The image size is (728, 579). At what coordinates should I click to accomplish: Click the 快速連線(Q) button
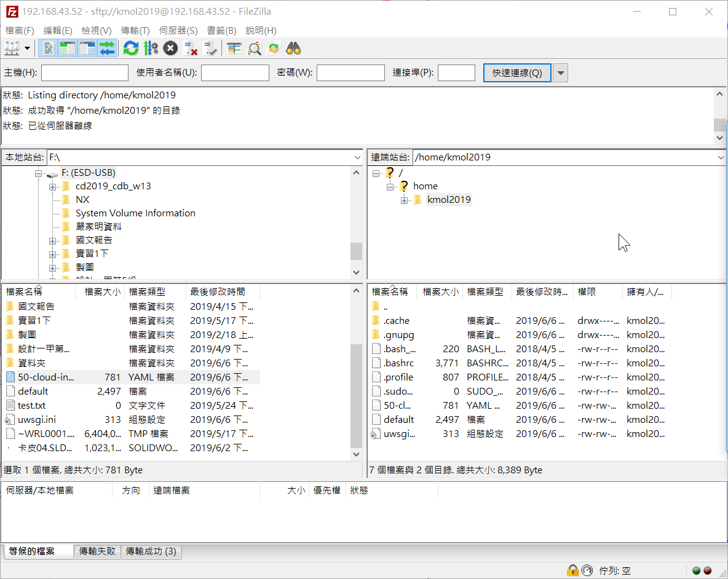coord(517,73)
